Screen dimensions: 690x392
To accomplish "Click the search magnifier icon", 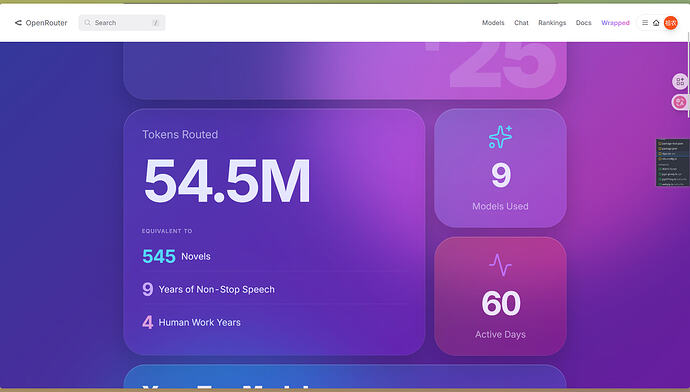I will (87, 22).
